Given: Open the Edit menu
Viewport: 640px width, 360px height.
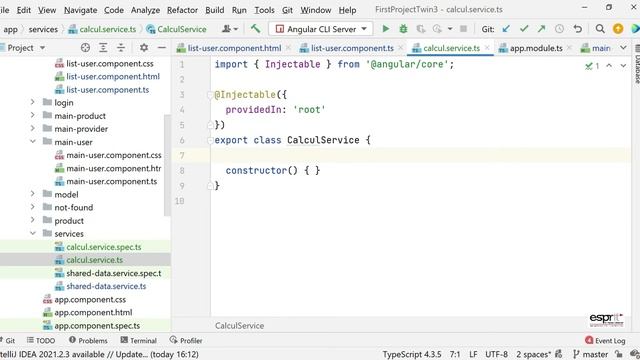Looking at the screenshot, I should click(23, 10).
